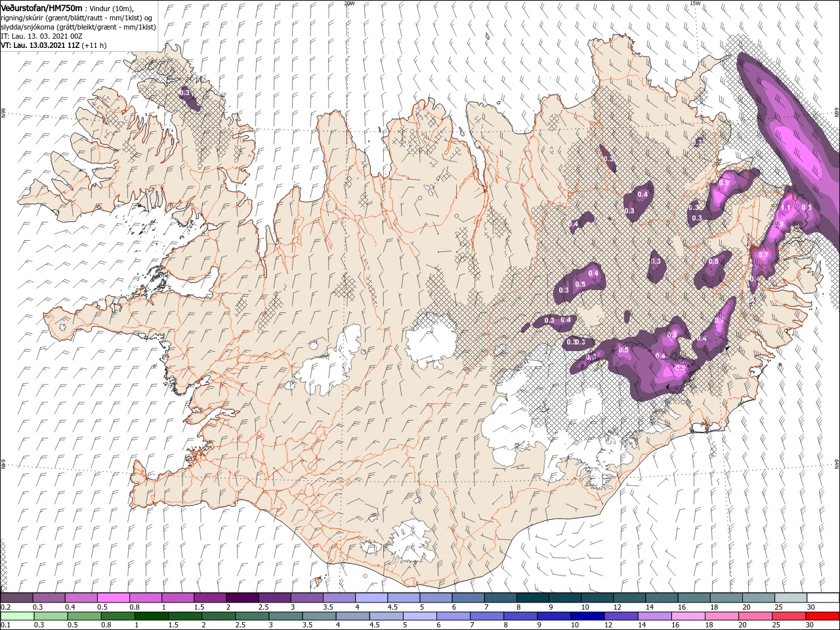Select the white upper swatch labeled 30
840x630 pixels.
824,598
